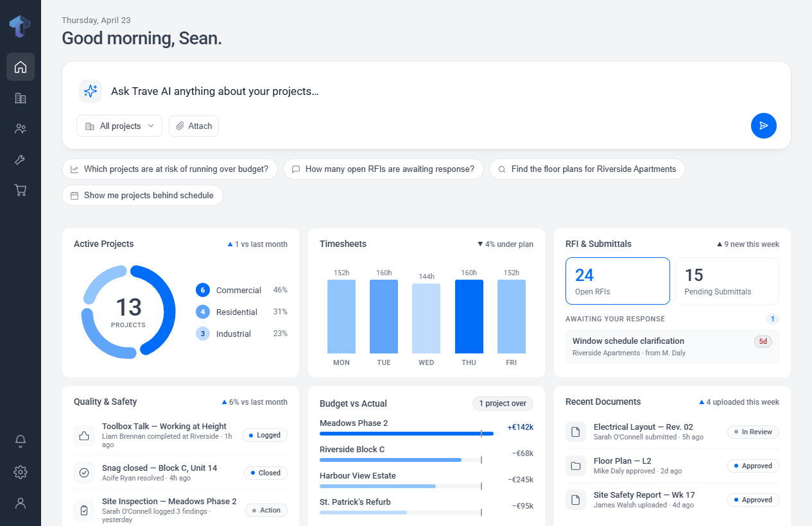Image resolution: width=812 pixels, height=526 pixels.
Task: Open the settings gear icon in the sidebar
Action: pos(21,472)
